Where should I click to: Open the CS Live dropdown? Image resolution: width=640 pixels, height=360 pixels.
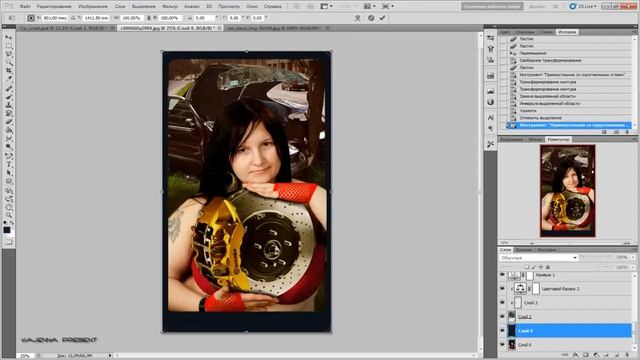click(583, 6)
